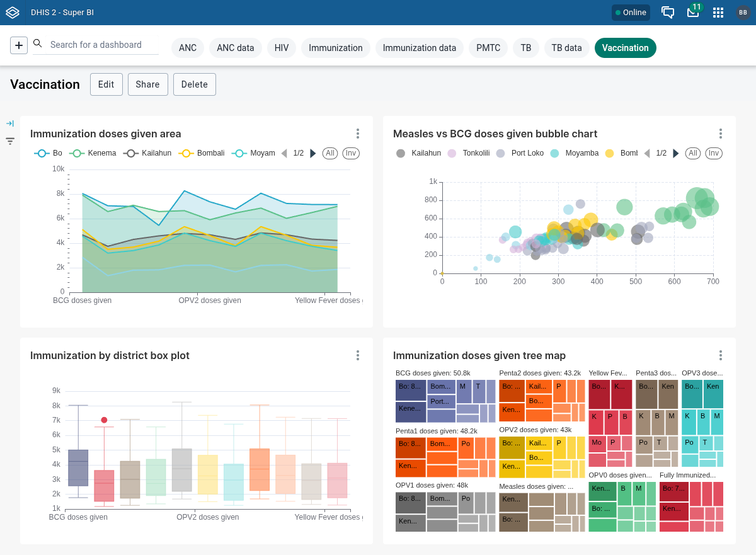Click the plus icon to add dashboard

(19, 45)
